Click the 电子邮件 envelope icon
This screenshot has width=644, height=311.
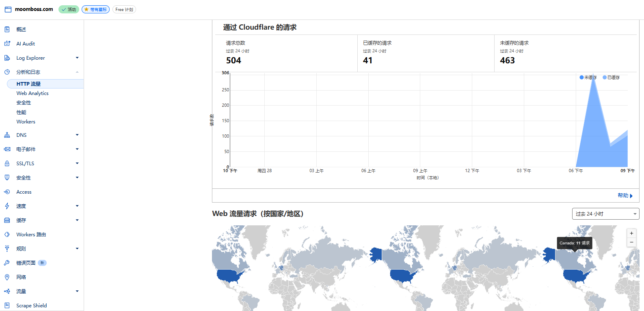coord(7,149)
